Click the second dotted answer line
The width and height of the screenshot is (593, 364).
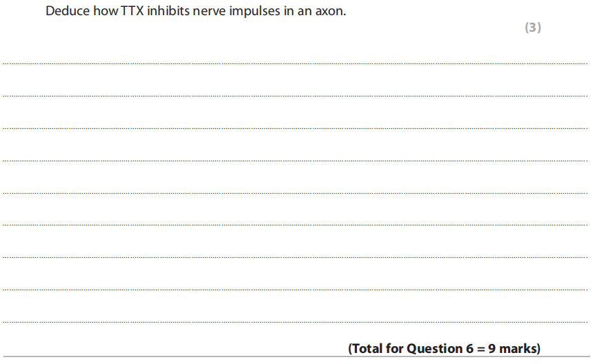(297, 96)
